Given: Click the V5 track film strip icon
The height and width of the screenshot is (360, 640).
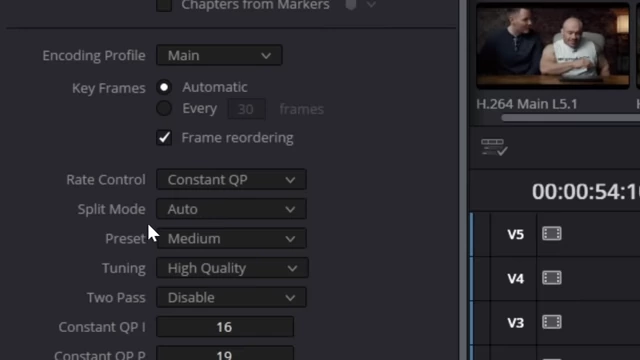Looking at the screenshot, I should [x=552, y=234].
